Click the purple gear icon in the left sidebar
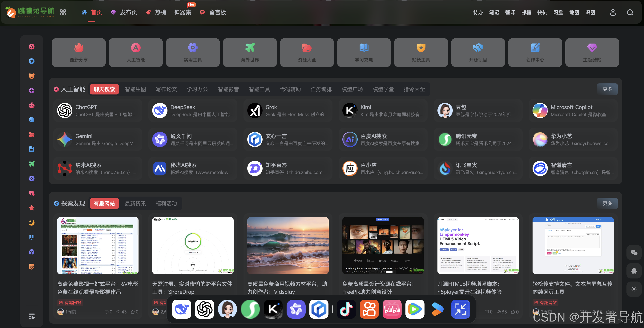The image size is (644, 328). [31, 178]
